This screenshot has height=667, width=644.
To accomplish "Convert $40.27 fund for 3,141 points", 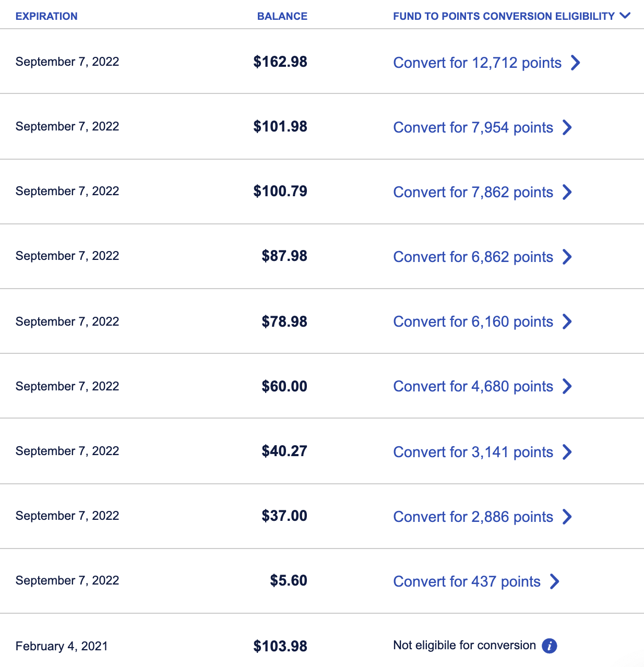I will [x=473, y=452].
